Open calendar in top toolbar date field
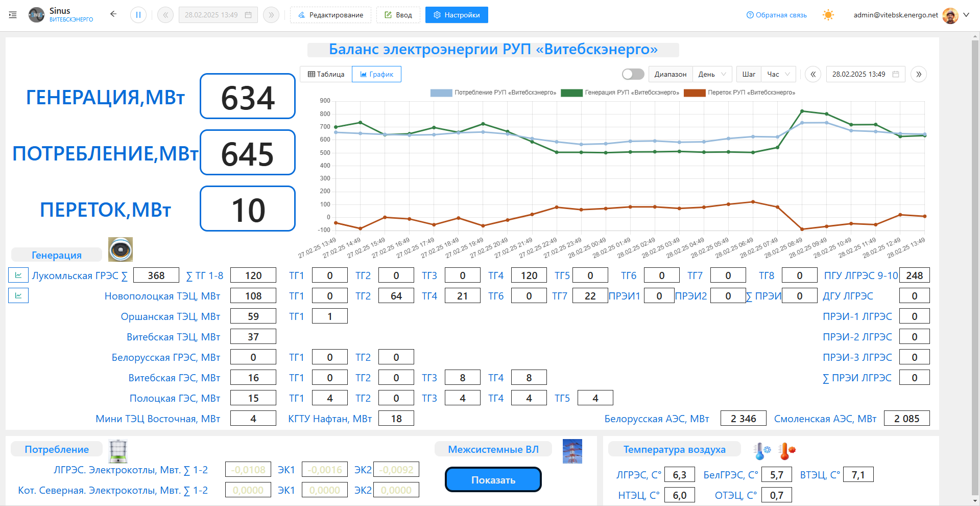This screenshot has width=980, height=506. pos(248,15)
